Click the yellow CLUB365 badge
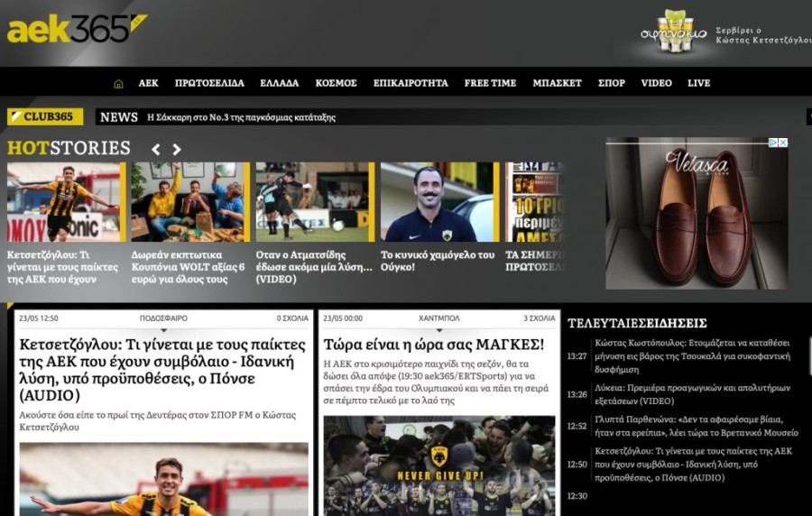 point(45,116)
